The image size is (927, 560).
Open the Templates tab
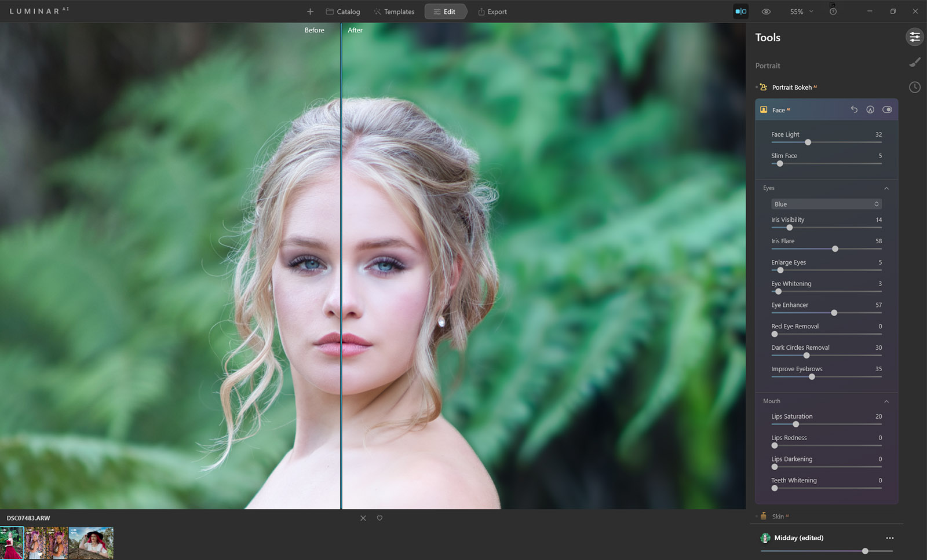[x=394, y=12]
